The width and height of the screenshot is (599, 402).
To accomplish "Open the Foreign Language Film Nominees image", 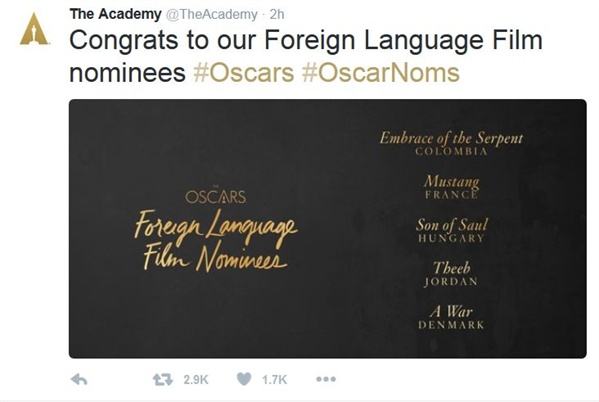I will 327,229.
